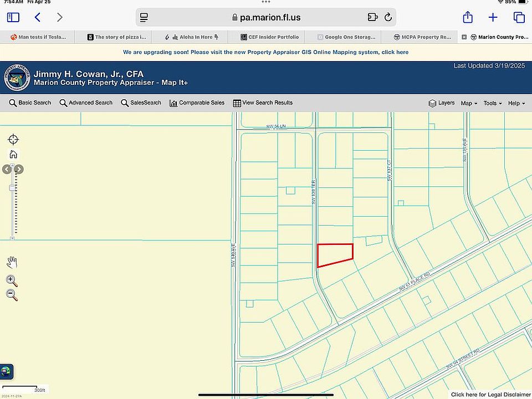The height and width of the screenshot is (399, 532).
Task: Click the zoom slider handle
Action: (x=12, y=188)
